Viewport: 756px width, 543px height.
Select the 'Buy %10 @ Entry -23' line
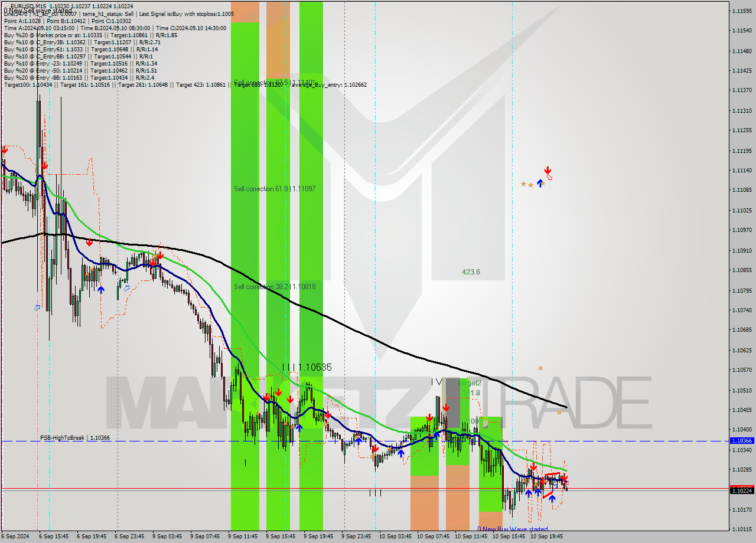click(x=80, y=63)
